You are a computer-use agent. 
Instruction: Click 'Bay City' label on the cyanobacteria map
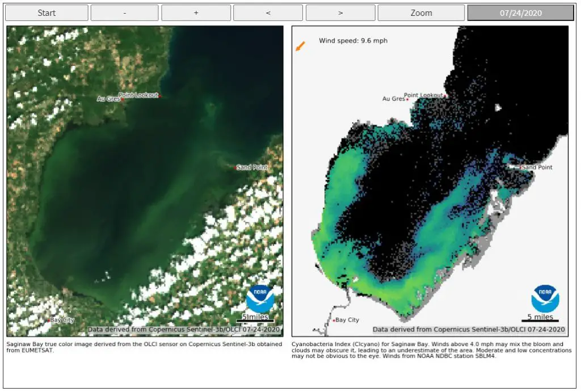point(347,320)
